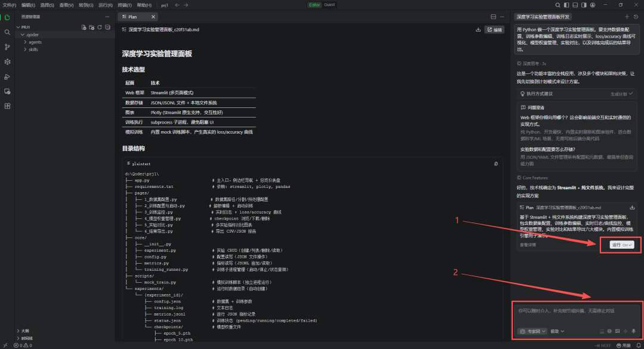Click download icon beside the 编辑 button
Image resolution: width=644 pixels, height=349 pixels.
pyautogui.click(x=478, y=29)
